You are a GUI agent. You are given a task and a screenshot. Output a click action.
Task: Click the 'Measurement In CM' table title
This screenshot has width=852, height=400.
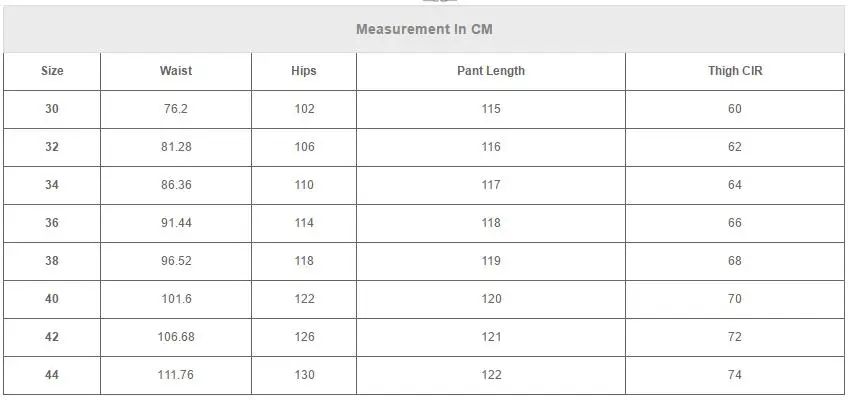(x=424, y=29)
